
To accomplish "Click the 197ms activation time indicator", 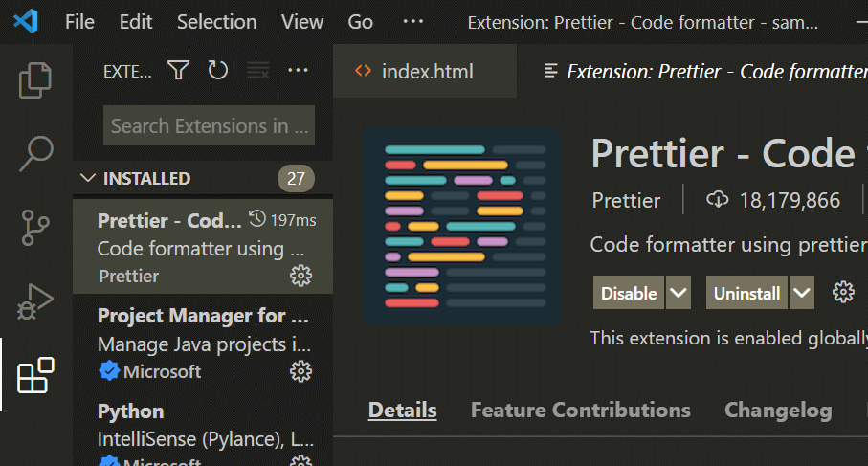I will [282, 220].
